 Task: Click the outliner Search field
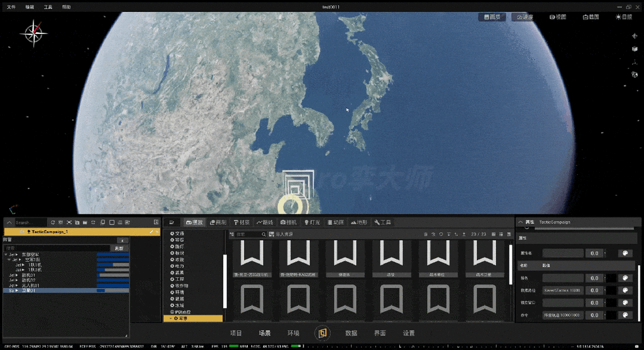[30, 222]
